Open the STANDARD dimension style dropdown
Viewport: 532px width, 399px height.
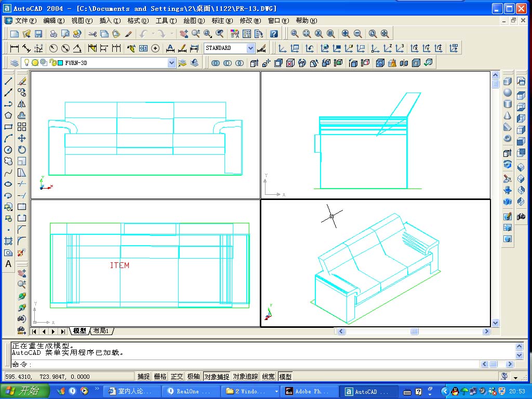(x=251, y=48)
